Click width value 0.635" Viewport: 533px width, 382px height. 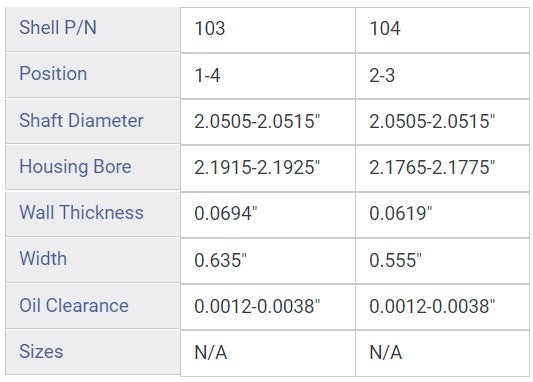coord(268,261)
